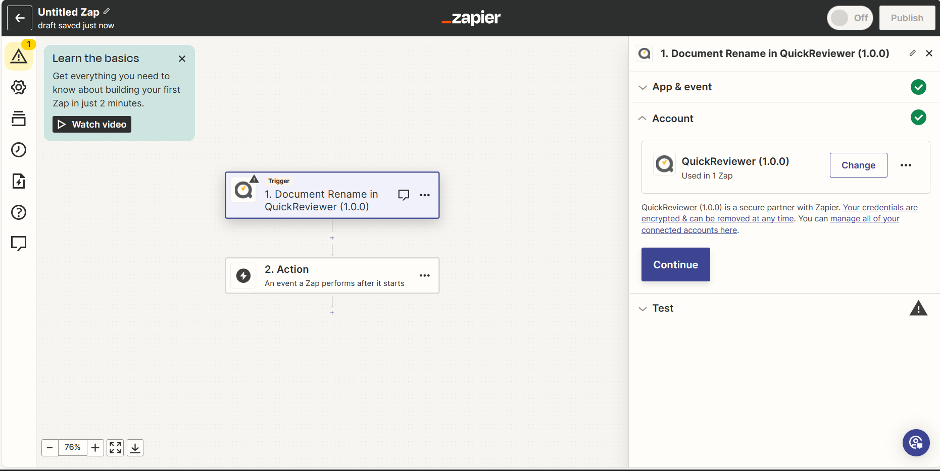Click the Continue button
The height and width of the screenshot is (472, 941).
click(x=675, y=265)
